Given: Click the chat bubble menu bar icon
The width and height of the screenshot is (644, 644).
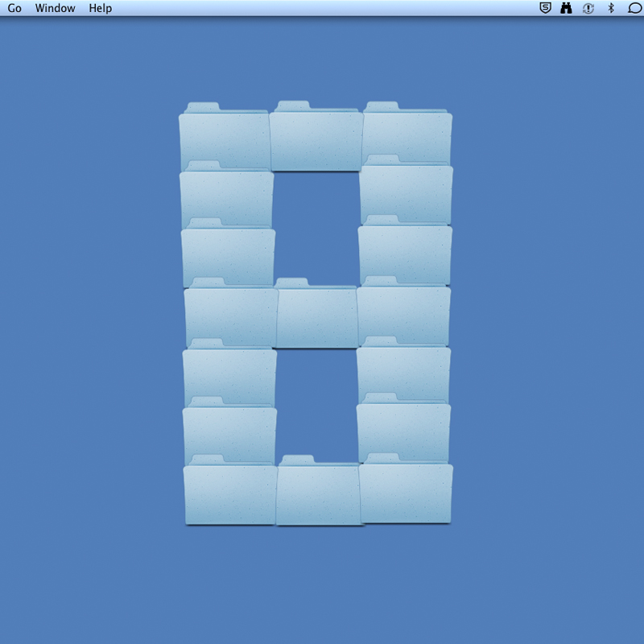Looking at the screenshot, I should [635, 8].
